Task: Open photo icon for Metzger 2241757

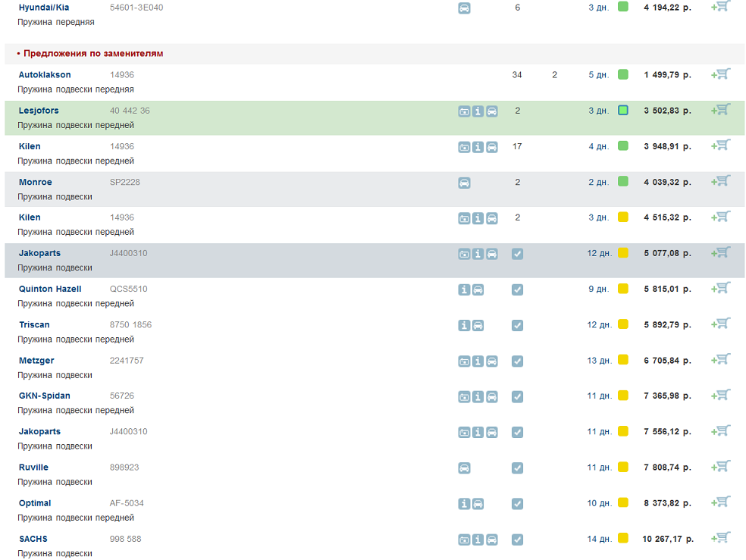Action: coord(464,361)
